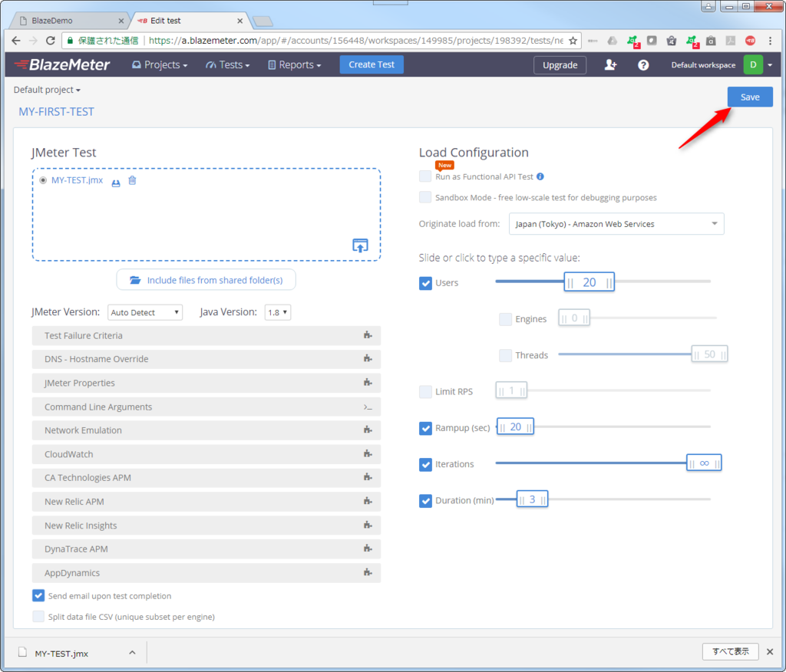Delete MY-TEST.jmx with trash icon
Viewport: 786px width, 672px height.
click(x=132, y=180)
